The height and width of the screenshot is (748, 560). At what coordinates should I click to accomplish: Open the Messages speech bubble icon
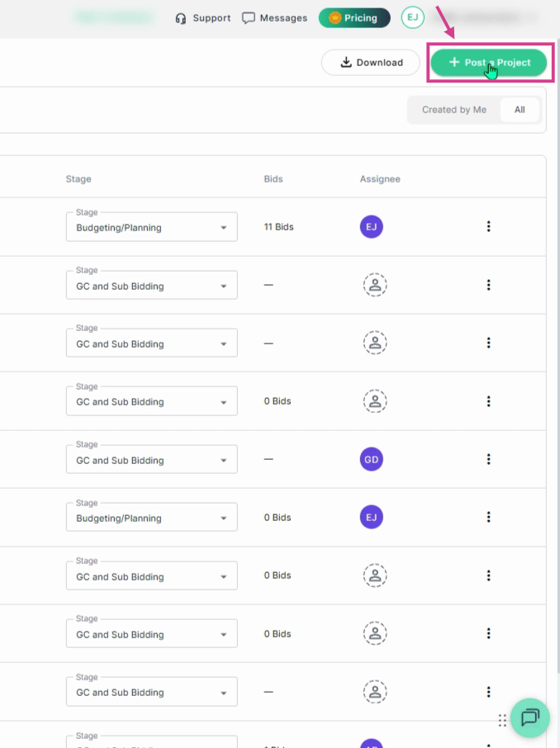249,18
